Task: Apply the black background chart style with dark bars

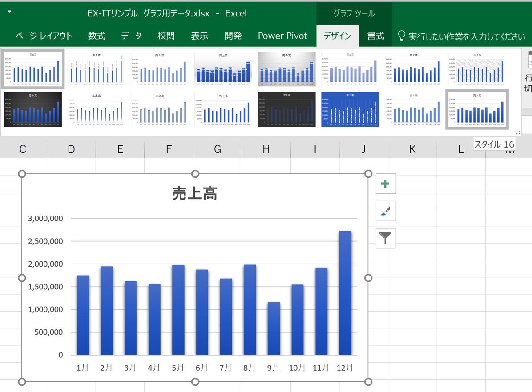Action: point(287,109)
